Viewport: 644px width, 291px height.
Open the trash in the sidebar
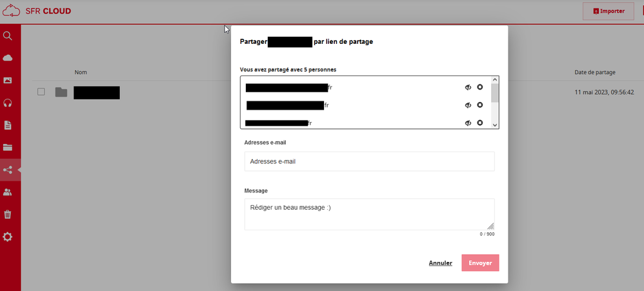click(x=8, y=214)
